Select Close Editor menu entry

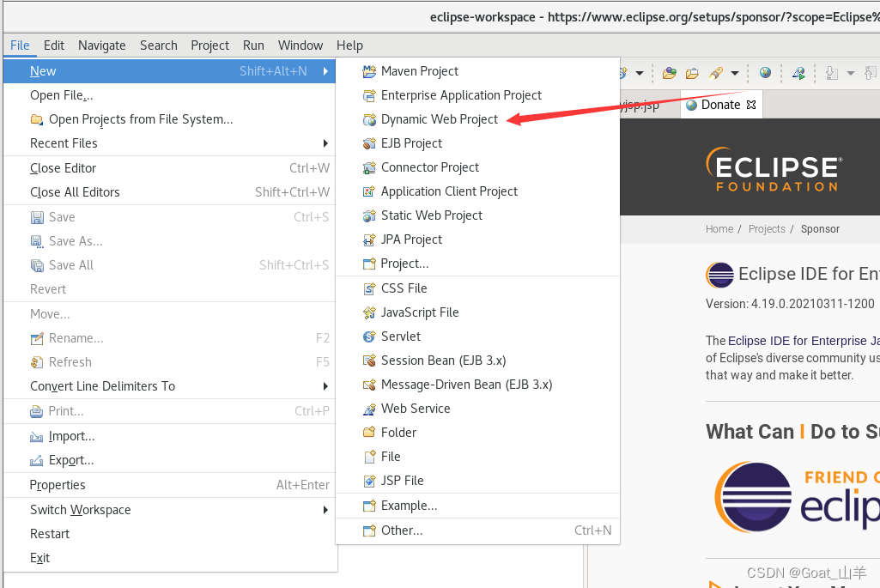coord(169,168)
